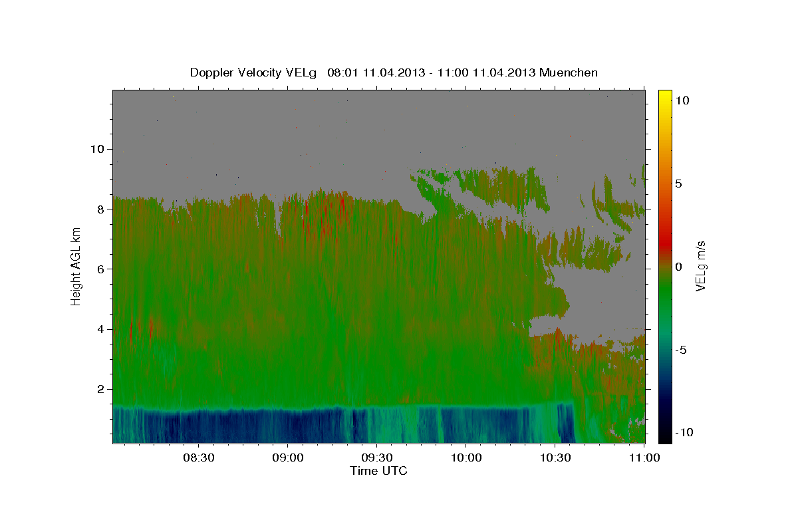The image size is (798, 532).
Task: Click the 'VELg m/s' colorbar label
Action: (701, 267)
